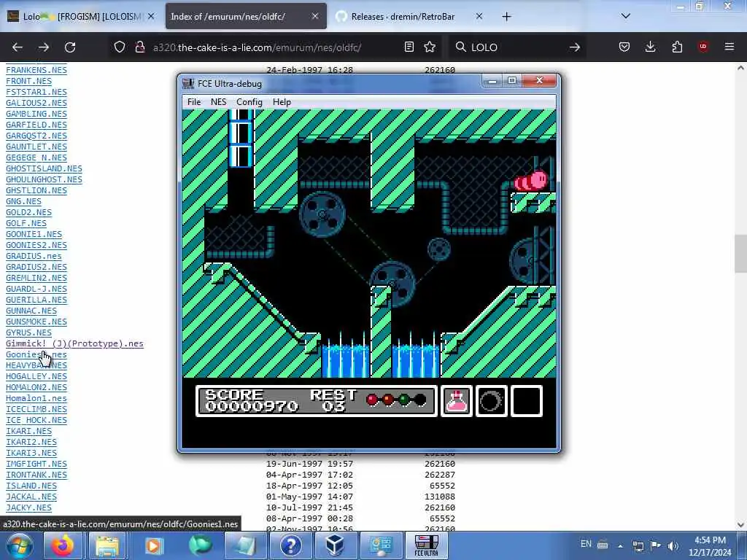Open Firefox from the taskbar

click(x=63, y=545)
